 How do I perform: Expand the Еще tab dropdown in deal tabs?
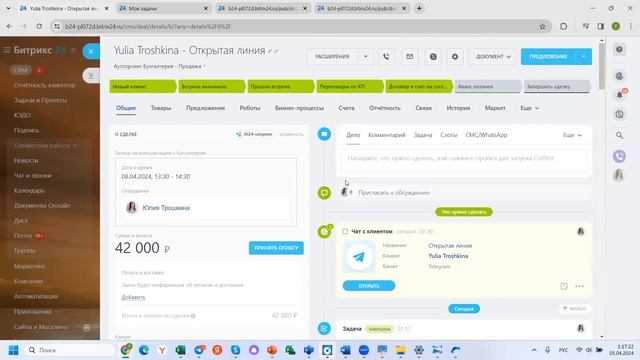pos(529,108)
